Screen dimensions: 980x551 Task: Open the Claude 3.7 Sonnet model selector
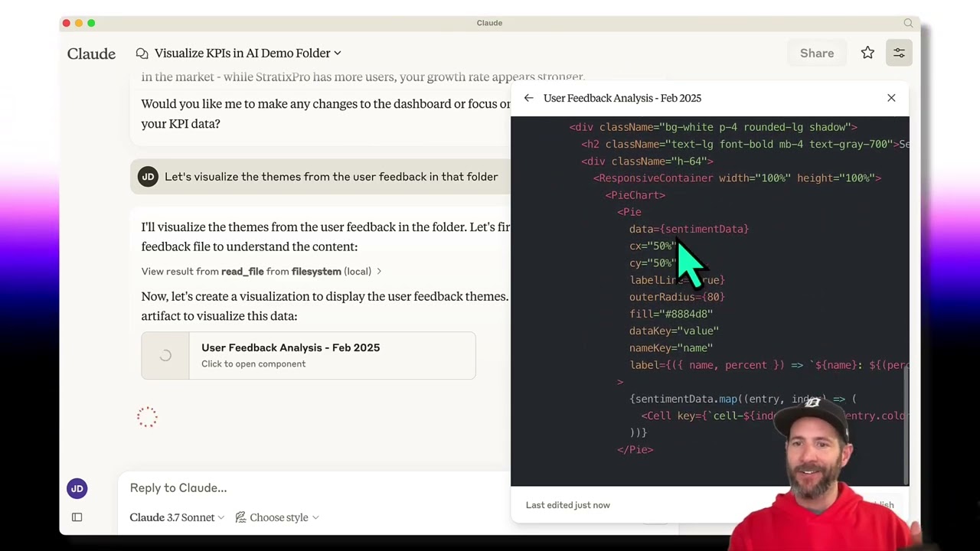(177, 517)
